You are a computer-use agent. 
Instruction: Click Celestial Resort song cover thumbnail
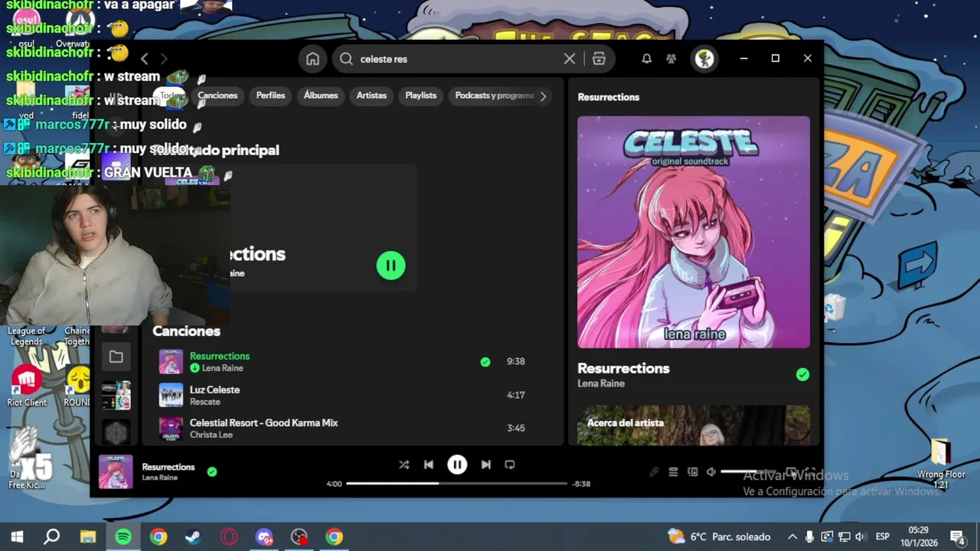pyautogui.click(x=171, y=429)
